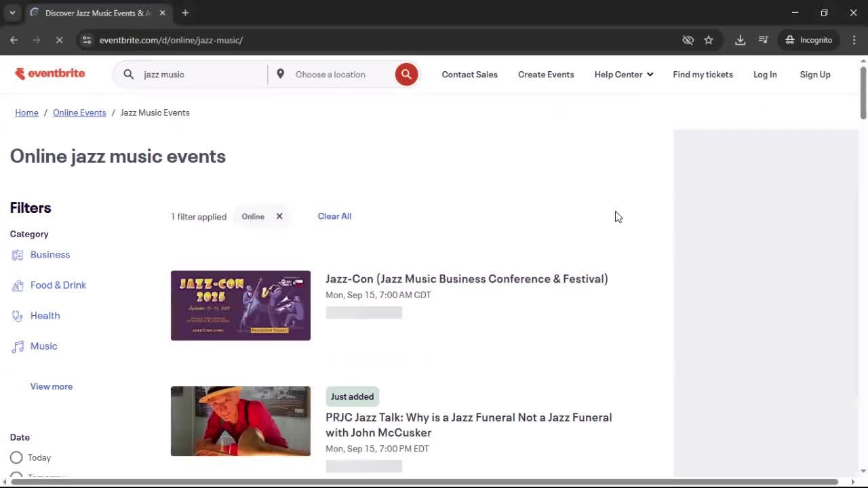Bookmark this page with the star icon
This screenshot has height=488, width=868.
tap(709, 40)
